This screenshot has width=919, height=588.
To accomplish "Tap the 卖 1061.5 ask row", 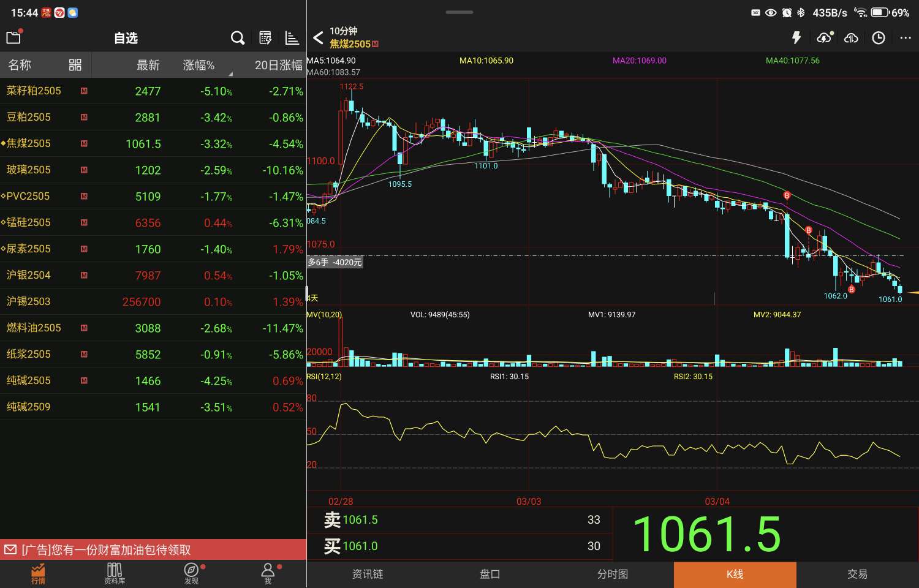I will [x=459, y=520].
